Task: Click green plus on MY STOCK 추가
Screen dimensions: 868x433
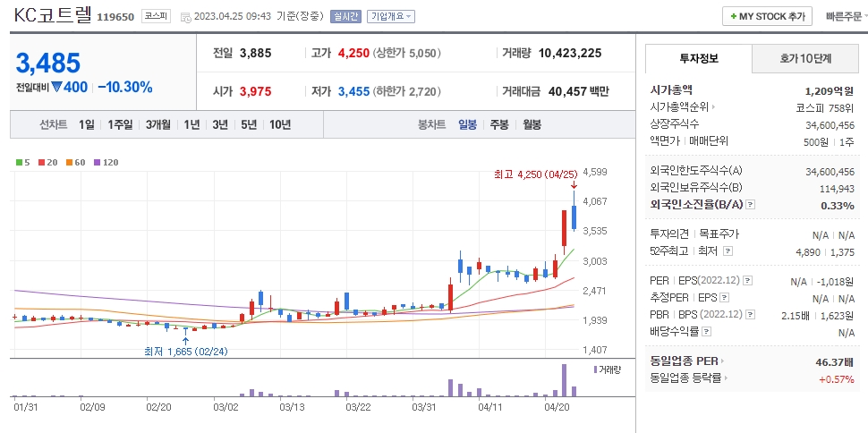Action: coord(734,17)
